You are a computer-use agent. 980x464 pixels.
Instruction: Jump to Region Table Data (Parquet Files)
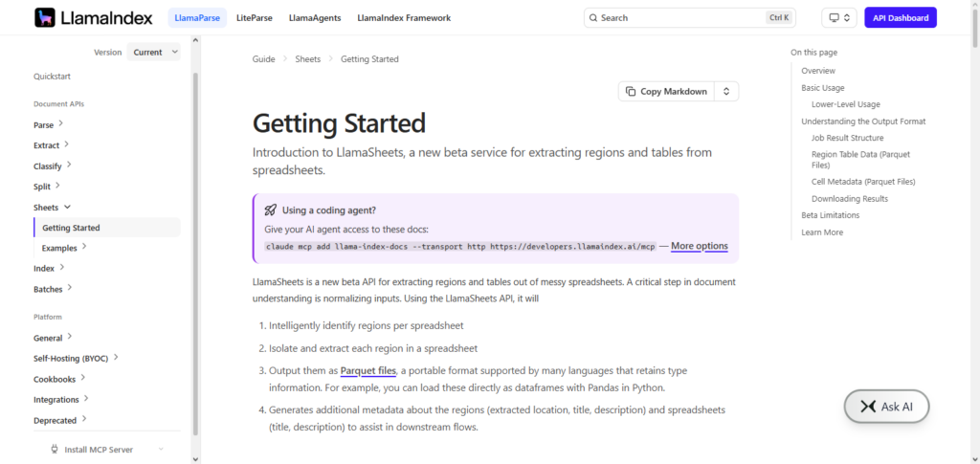pos(860,160)
